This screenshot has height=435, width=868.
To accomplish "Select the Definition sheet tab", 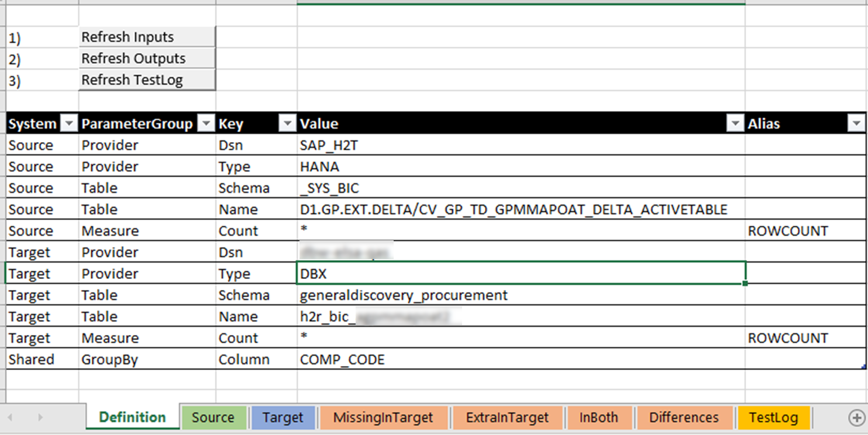I will [132, 417].
